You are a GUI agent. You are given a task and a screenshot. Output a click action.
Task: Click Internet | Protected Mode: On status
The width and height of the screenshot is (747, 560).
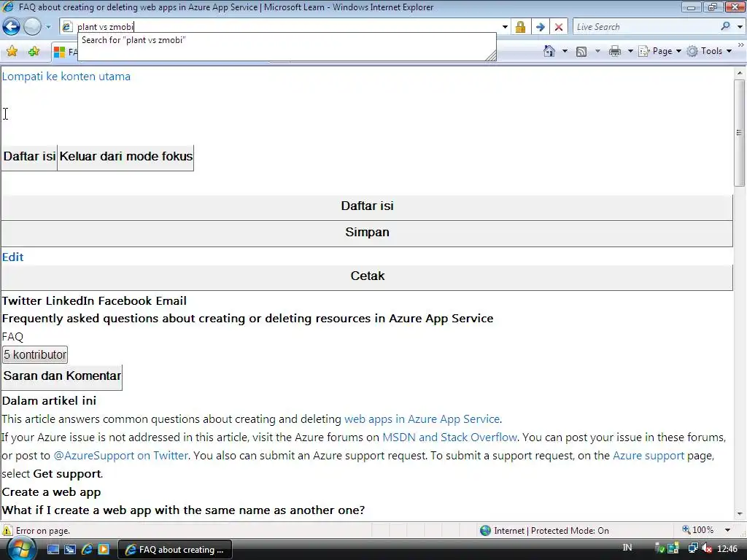click(x=551, y=531)
